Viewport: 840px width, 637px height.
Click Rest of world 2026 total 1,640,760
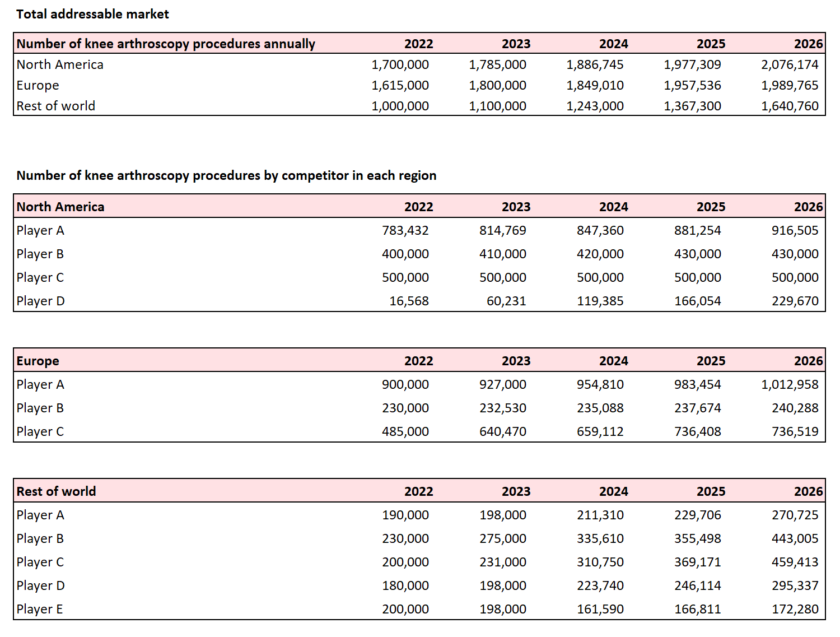coord(790,106)
